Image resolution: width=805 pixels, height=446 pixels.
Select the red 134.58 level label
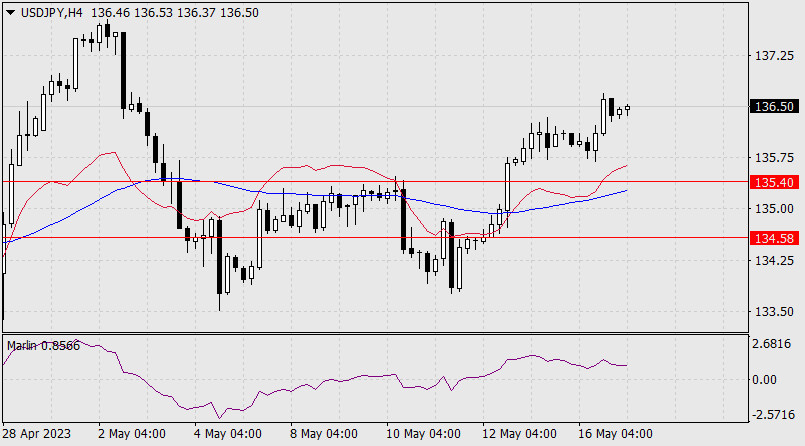coord(776,238)
